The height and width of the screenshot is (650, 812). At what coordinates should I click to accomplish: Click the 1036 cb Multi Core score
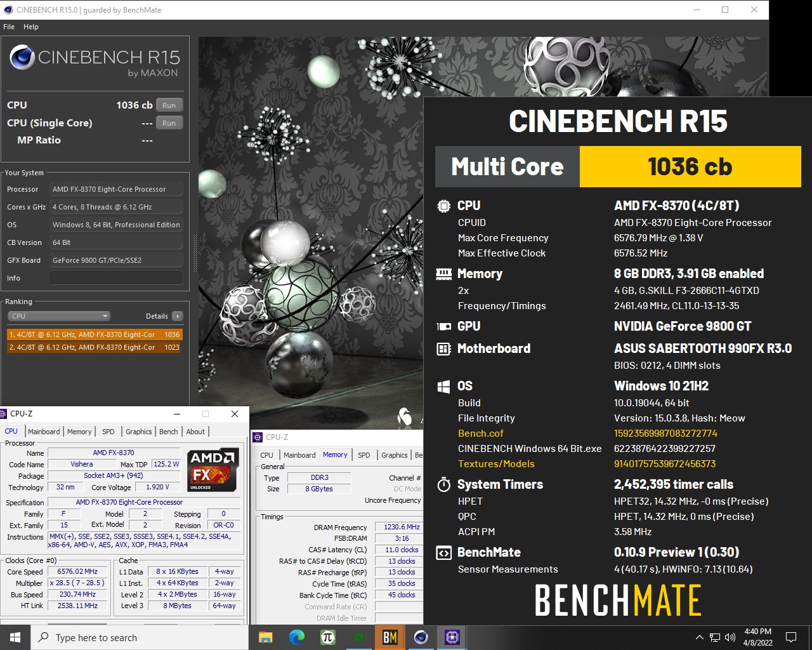[690, 167]
